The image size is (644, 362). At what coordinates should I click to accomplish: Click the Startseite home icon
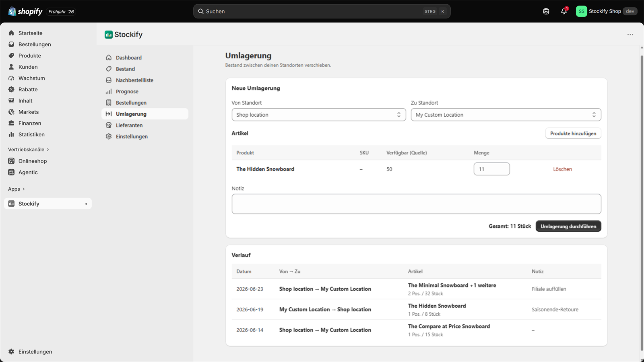click(x=11, y=33)
